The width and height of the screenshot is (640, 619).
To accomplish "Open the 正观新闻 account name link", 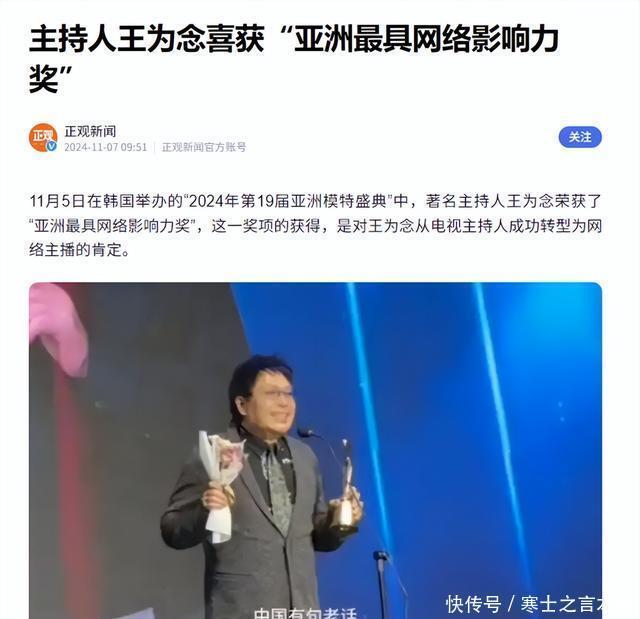I will pos(90,131).
